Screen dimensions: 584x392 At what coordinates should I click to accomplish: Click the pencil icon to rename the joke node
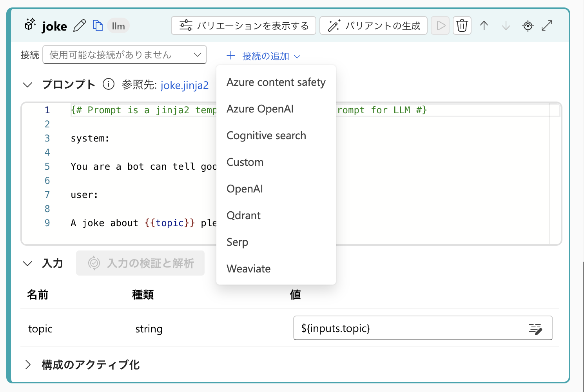click(80, 25)
